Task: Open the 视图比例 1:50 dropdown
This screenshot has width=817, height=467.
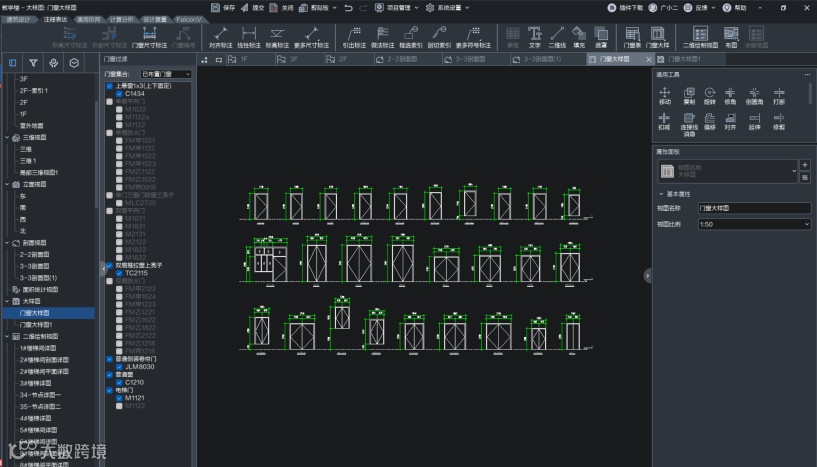Action: pyautogui.click(x=754, y=224)
